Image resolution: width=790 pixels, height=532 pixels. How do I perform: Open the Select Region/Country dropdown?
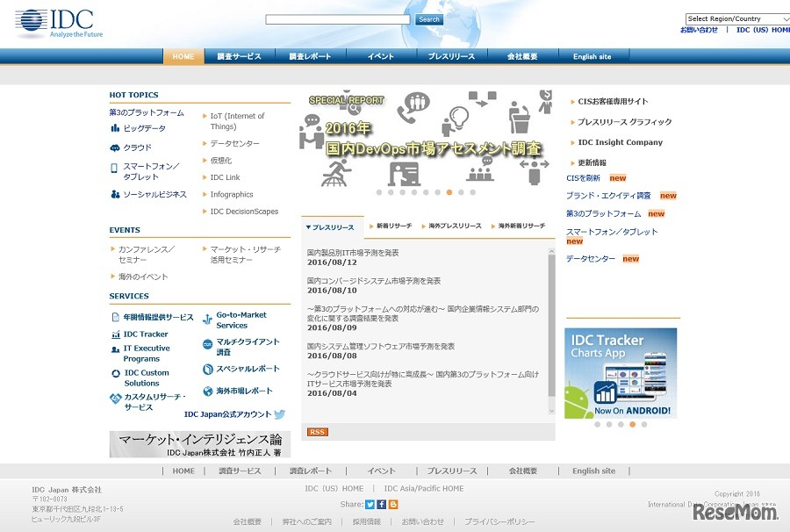(736, 18)
